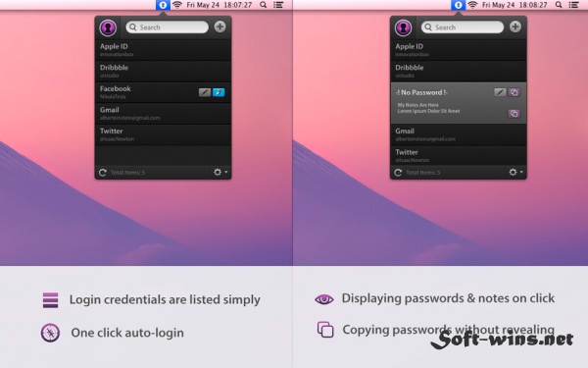Select Gmail entry in right panel
Image resolution: width=588 pixels, height=368 pixels.
(459, 134)
